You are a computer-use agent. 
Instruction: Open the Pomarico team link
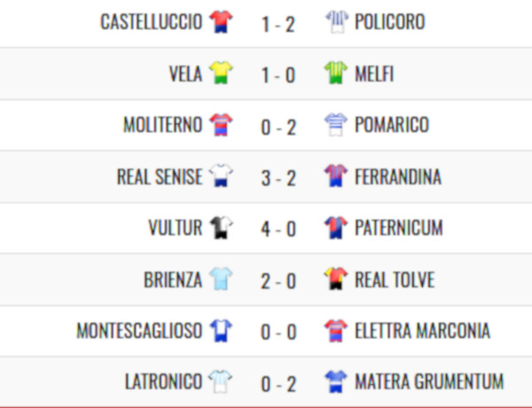(x=392, y=124)
